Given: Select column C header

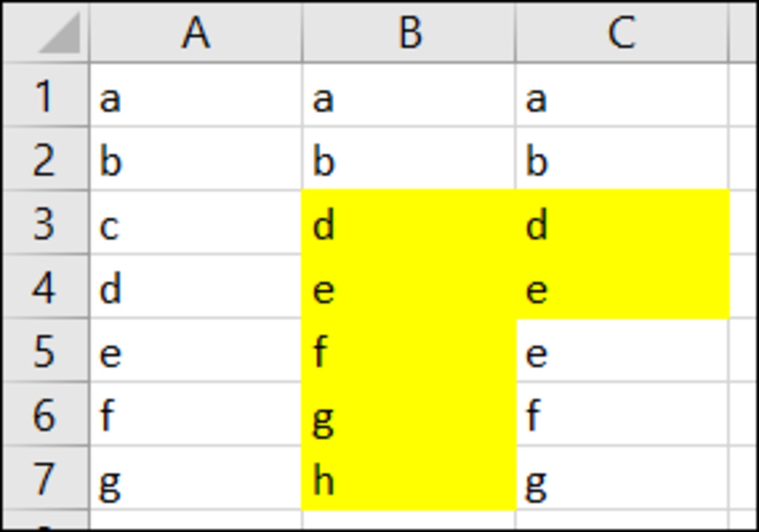Looking at the screenshot, I should coord(622,33).
